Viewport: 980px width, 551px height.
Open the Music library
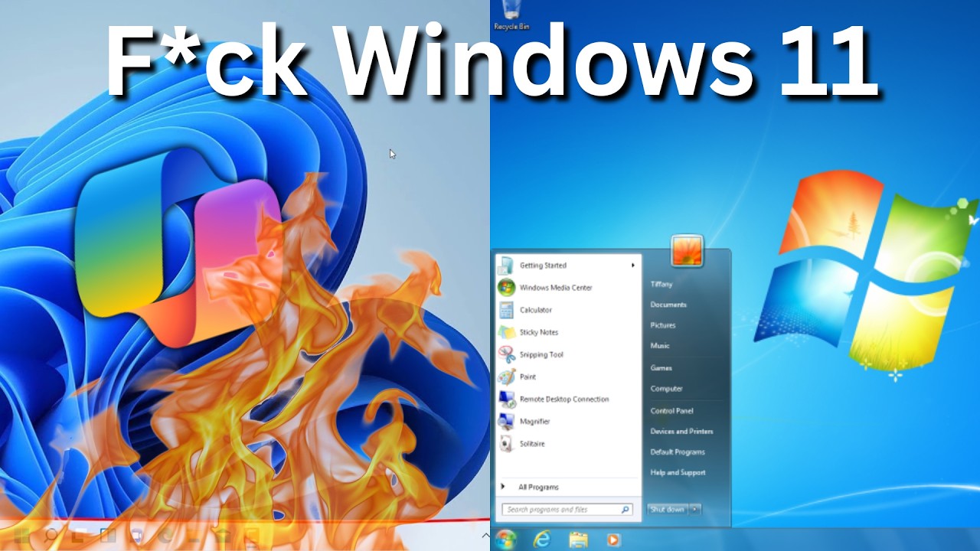tap(660, 346)
